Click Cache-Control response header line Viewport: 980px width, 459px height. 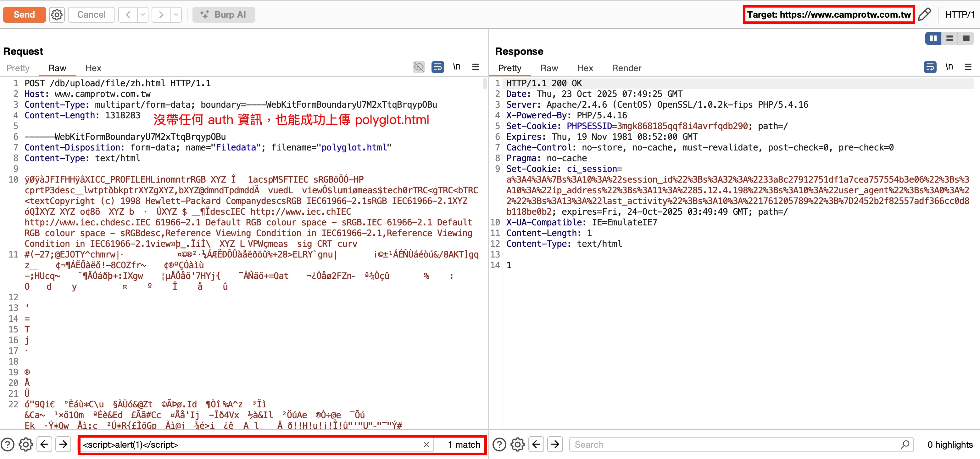pos(700,147)
